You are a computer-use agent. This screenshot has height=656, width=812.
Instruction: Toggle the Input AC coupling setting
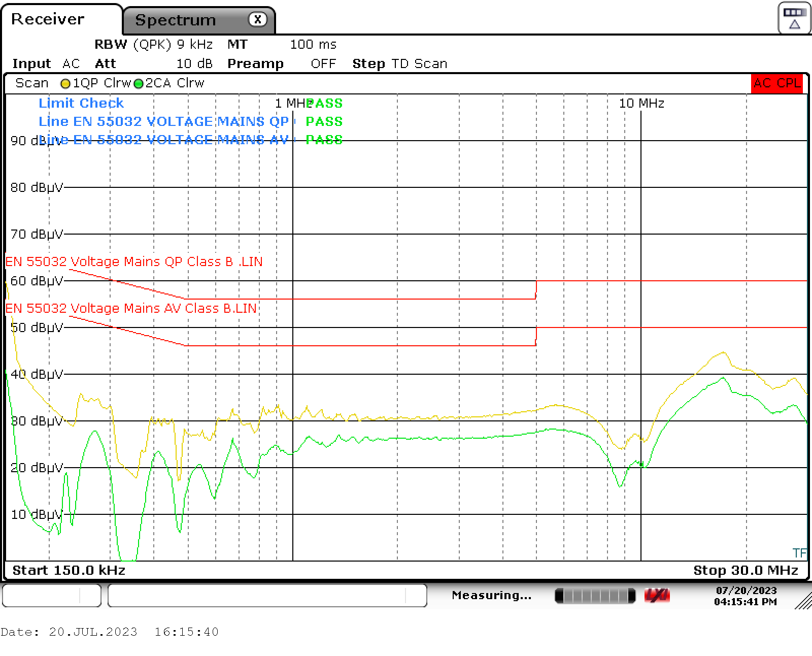click(x=71, y=63)
